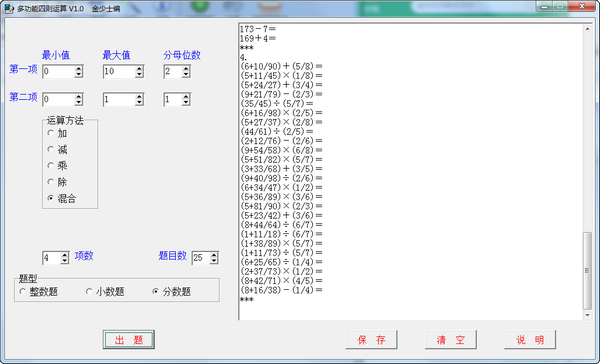The image size is (600, 364).
Task: Focus the 第二项 最大值 input field
Action: point(119,100)
